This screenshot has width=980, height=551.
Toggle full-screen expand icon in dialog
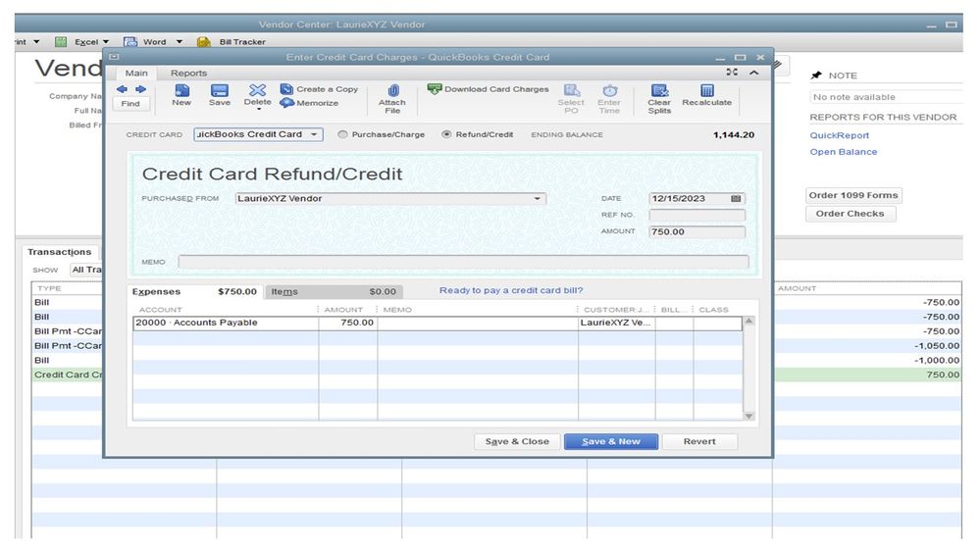pyautogui.click(x=732, y=73)
